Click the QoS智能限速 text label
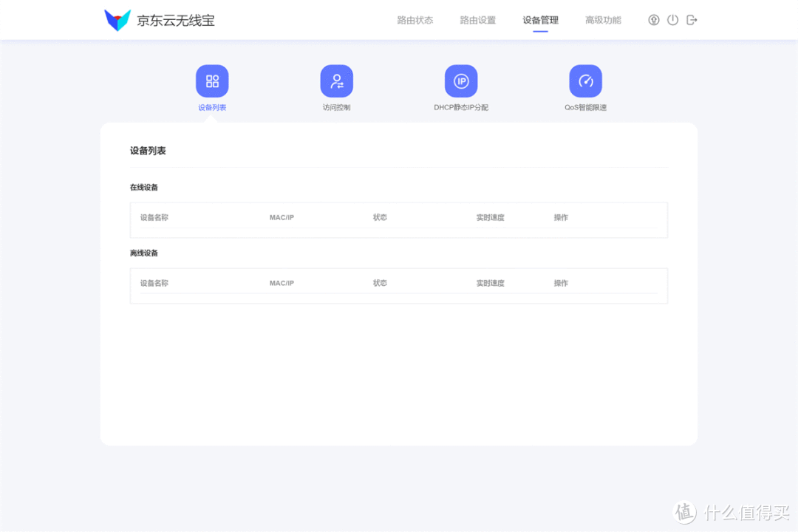The width and height of the screenshot is (798, 532). (x=585, y=107)
